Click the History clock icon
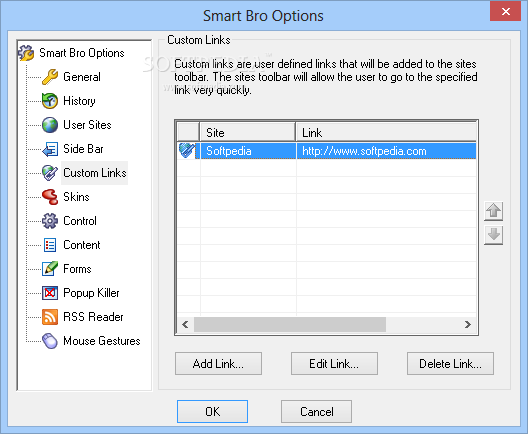The height and width of the screenshot is (434, 528). pyautogui.click(x=50, y=101)
